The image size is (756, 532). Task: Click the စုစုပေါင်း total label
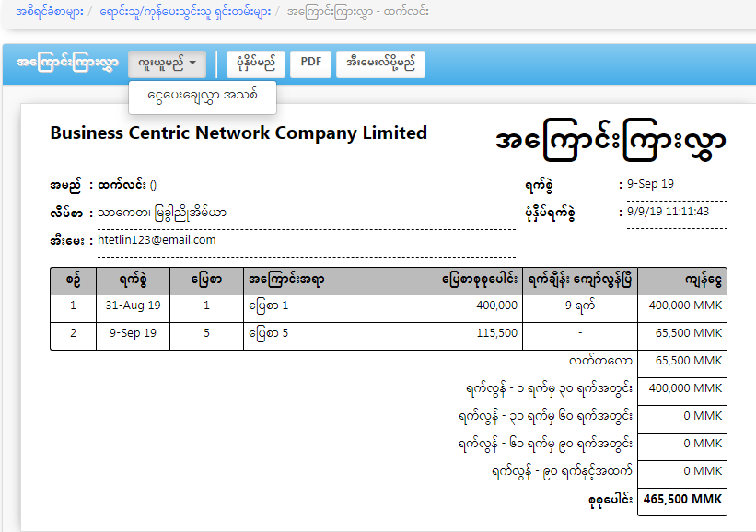(611, 500)
